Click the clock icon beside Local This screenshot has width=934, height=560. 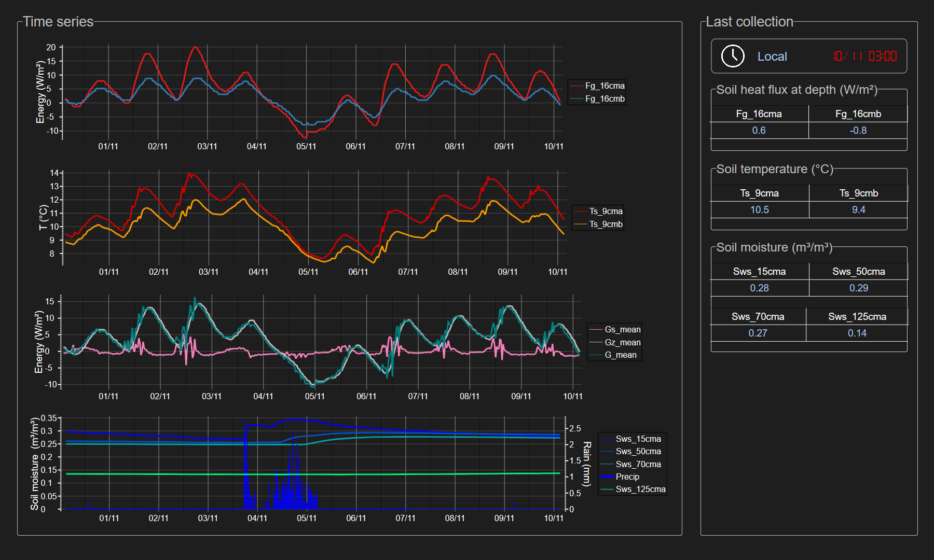click(733, 56)
